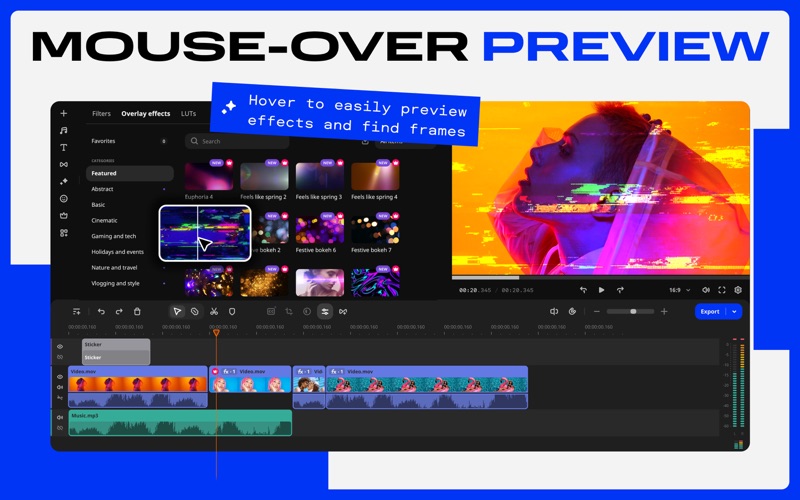This screenshot has height=500, width=800.
Task: Click the blue Export button
Action: click(x=710, y=311)
